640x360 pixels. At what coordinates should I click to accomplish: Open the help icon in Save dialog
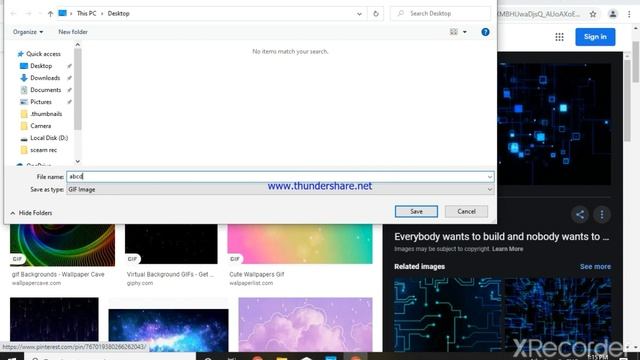coord(485,32)
